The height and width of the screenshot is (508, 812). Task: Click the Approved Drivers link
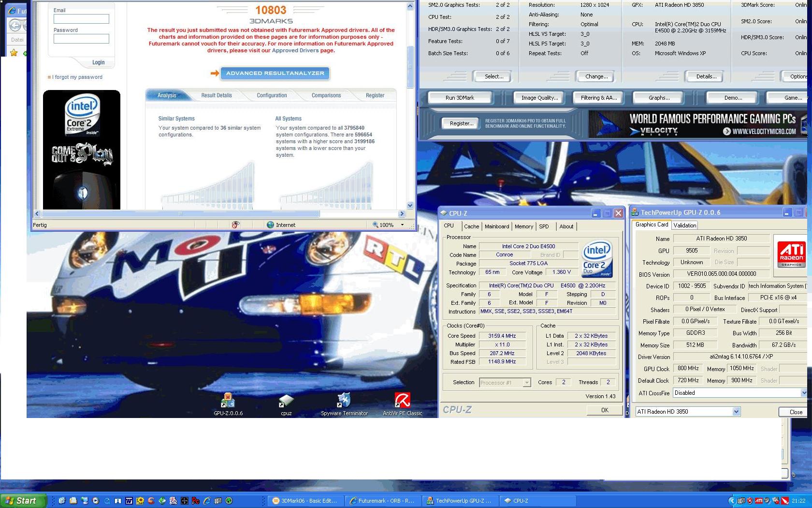(295, 50)
